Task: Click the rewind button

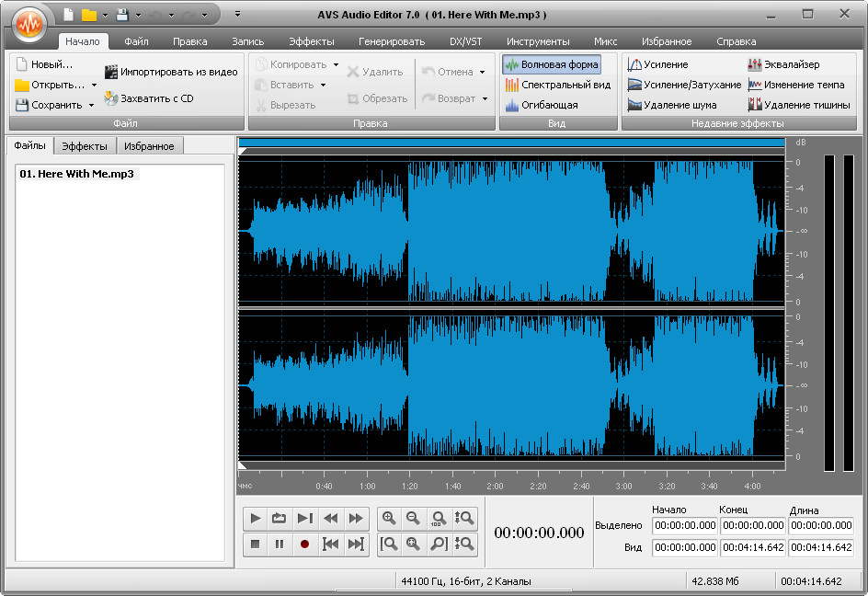Action: pyautogui.click(x=330, y=519)
